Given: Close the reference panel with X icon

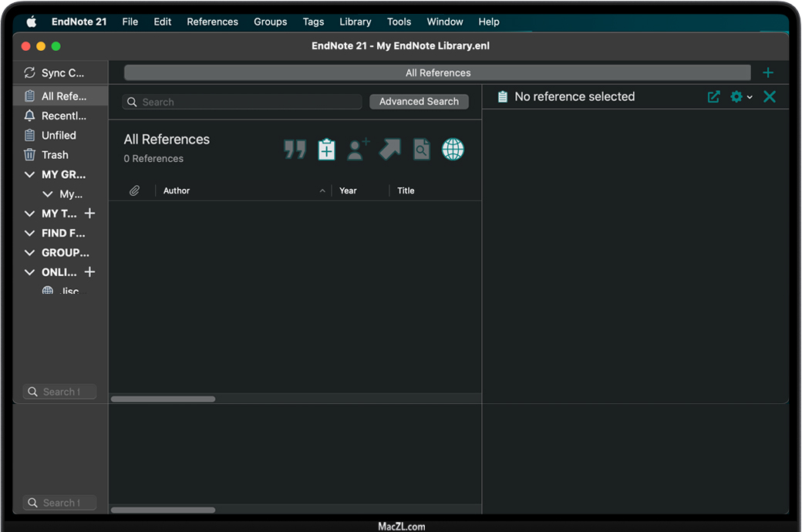Looking at the screenshot, I should (x=769, y=97).
